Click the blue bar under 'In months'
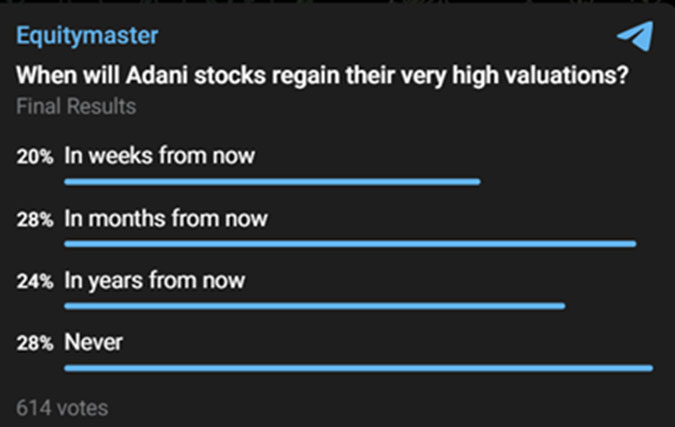Viewport: 675px width, 427px height. [350, 244]
